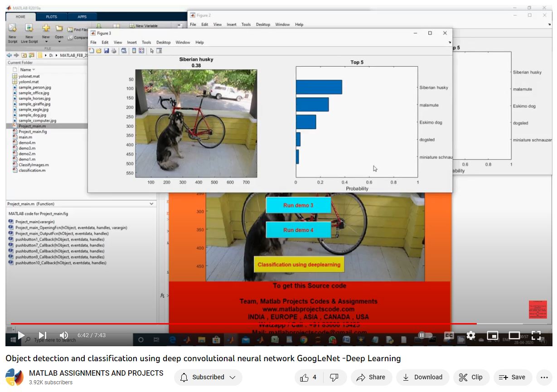Image resolution: width=557 pixels, height=392 pixels.
Task: Toggle theater mode
Action: 514,335
